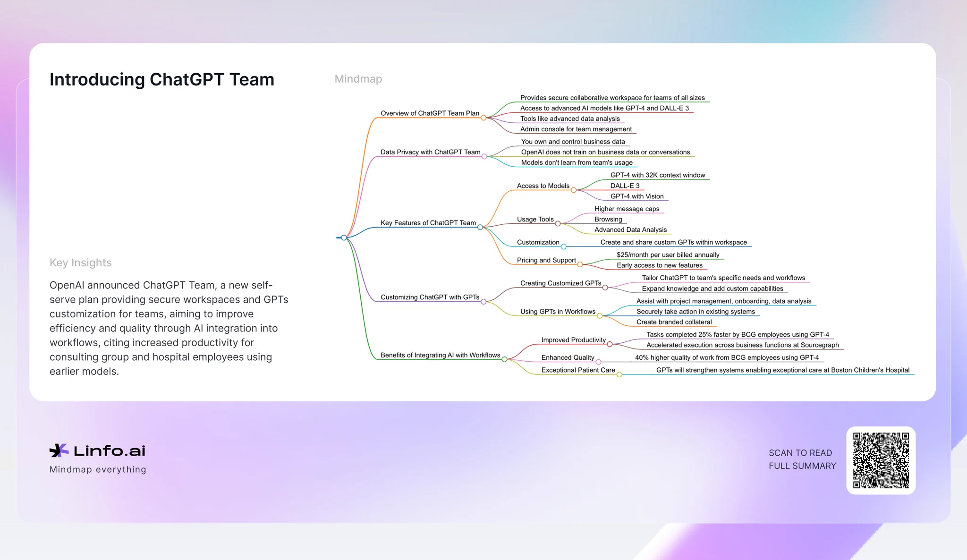Select the Introducing ChatGPT Team title

click(x=162, y=79)
